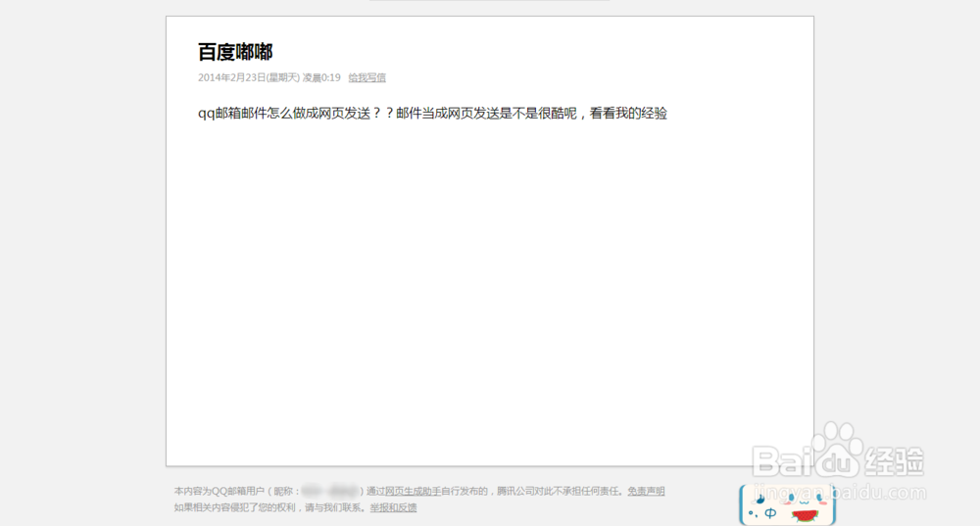Click the footer text 如果相关内容侵犯了您的权利
980x526 pixels.
(x=234, y=507)
